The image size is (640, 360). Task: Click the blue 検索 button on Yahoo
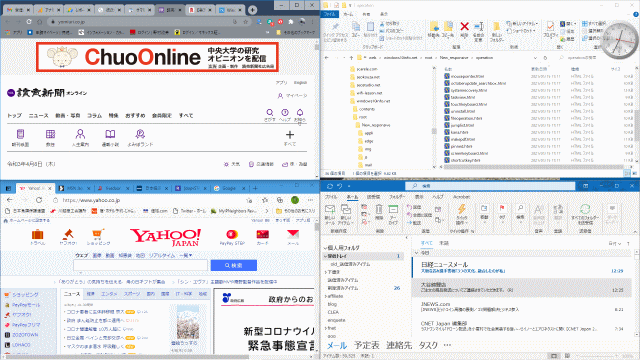[233, 265]
